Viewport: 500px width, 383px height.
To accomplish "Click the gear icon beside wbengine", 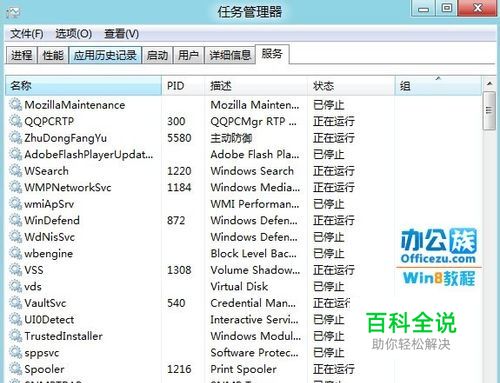I will [x=15, y=253].
